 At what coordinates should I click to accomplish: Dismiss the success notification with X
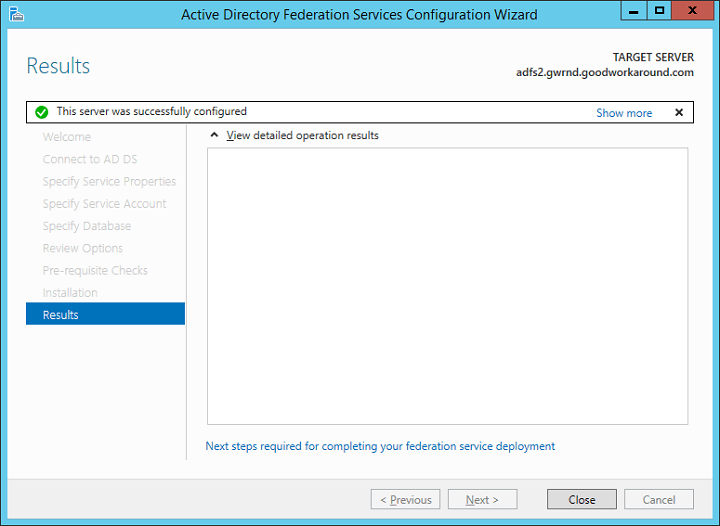click(679, 113)
